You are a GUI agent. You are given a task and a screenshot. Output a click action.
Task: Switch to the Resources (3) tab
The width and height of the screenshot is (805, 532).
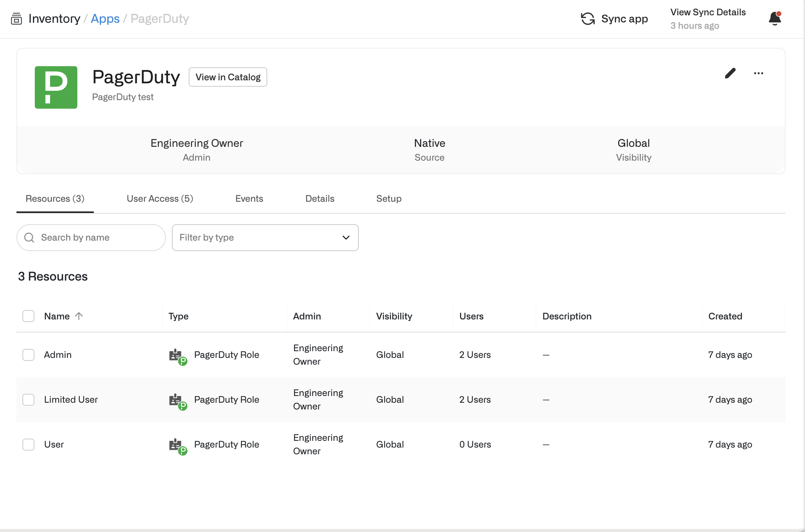[x=55, y=199]
